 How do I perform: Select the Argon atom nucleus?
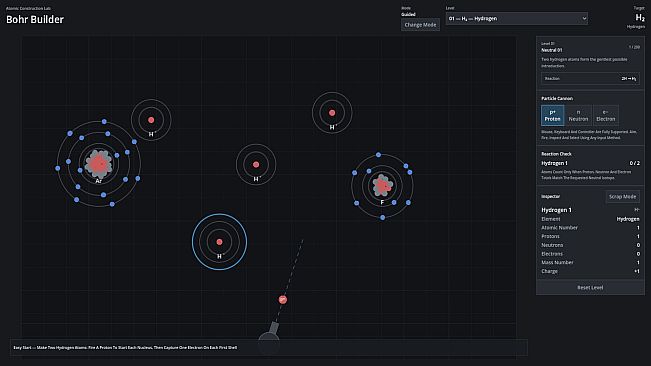[98, 164]
